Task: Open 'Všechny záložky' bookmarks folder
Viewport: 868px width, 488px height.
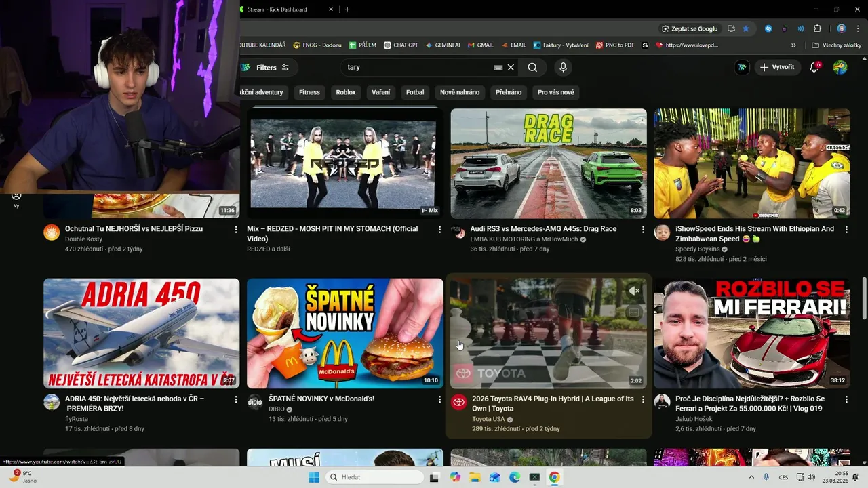Action: point(836,45)
